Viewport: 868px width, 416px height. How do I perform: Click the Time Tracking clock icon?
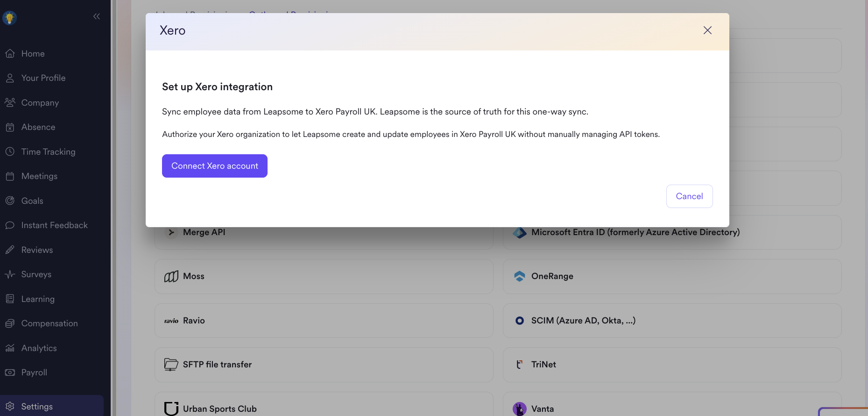coord(10,152)
